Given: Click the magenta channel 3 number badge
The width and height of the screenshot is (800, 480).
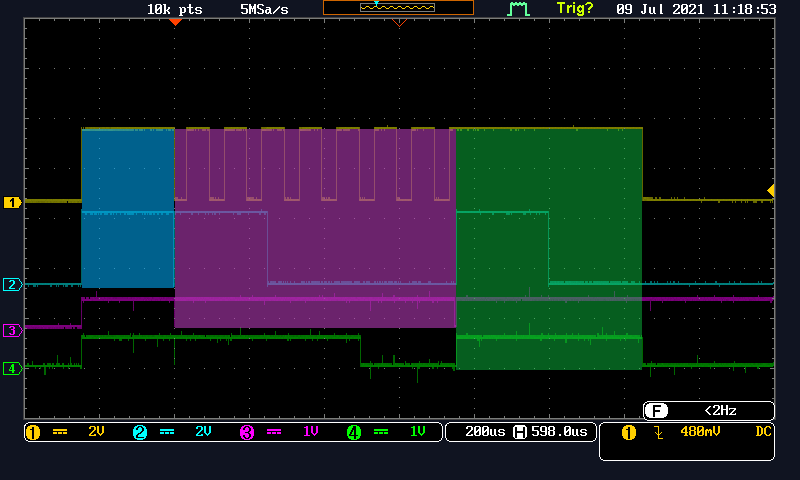Looking at the screenshot, I should tap(247, 432).
